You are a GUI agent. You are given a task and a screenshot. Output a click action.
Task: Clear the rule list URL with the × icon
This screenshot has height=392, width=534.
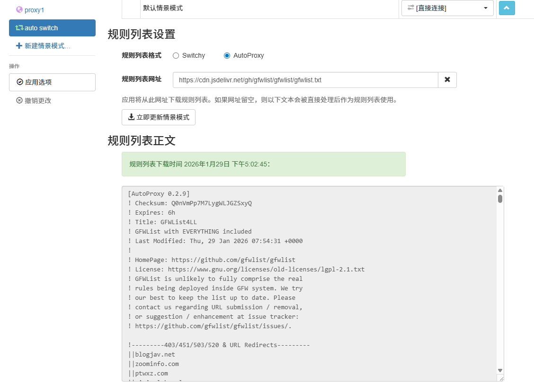point(447,79)
